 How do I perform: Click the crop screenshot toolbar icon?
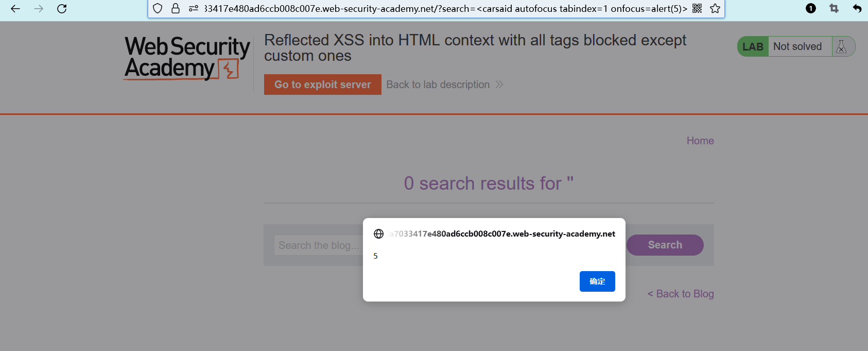pos(834,8)
